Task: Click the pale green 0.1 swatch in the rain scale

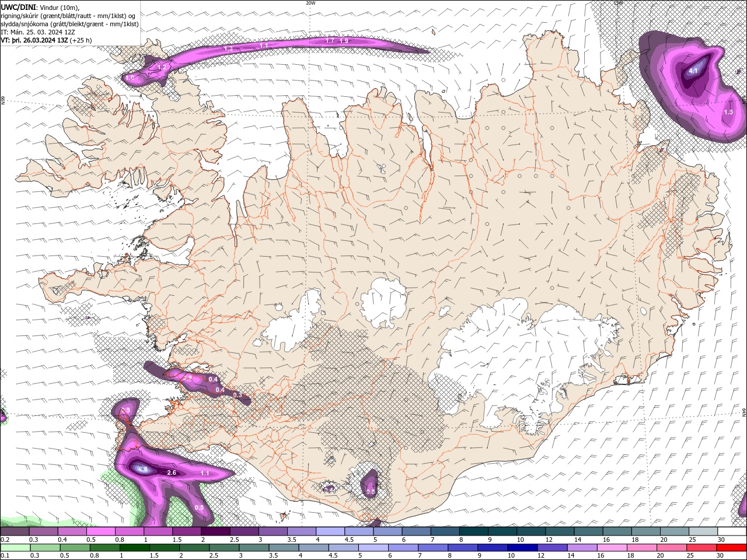Action: tap(15, 548)
